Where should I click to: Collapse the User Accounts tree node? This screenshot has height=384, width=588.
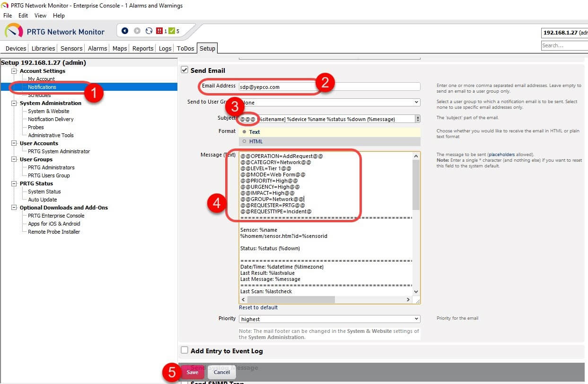(x=14, y=143)
